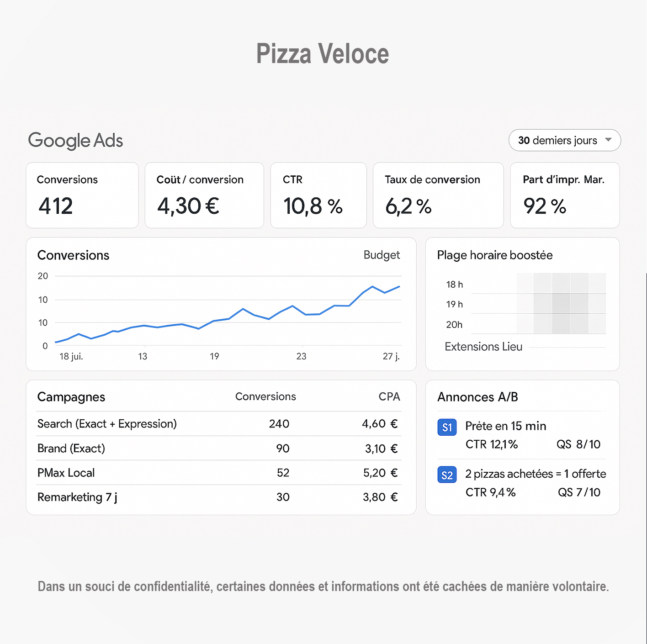Open the Search (Exact + Expression) campaign row

[107, 424]
